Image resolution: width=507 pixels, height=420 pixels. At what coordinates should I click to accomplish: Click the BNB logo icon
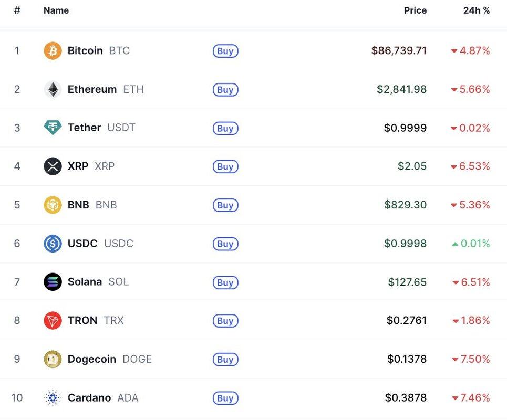pos(53,205)
